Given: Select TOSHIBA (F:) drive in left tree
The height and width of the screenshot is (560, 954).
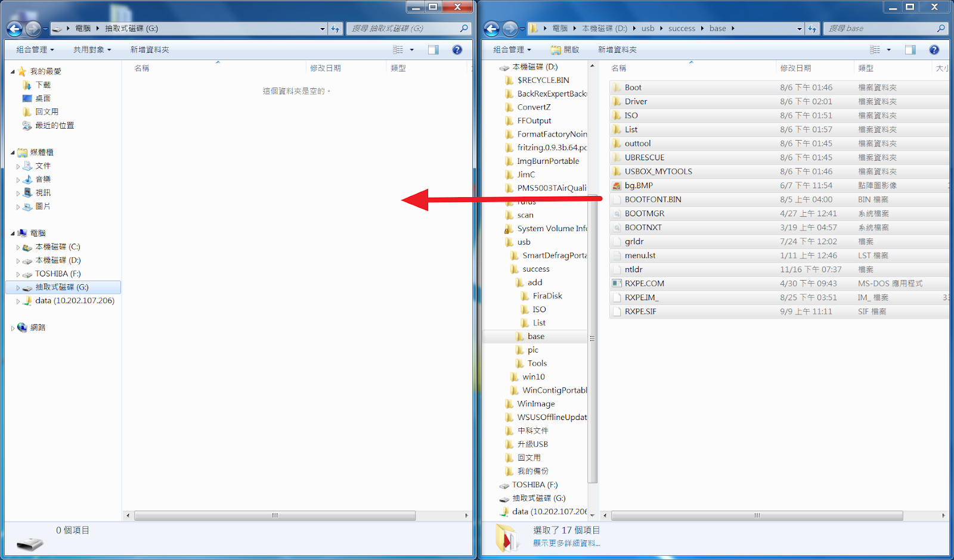Looking at the screenshot, I should tap(57, 274).
